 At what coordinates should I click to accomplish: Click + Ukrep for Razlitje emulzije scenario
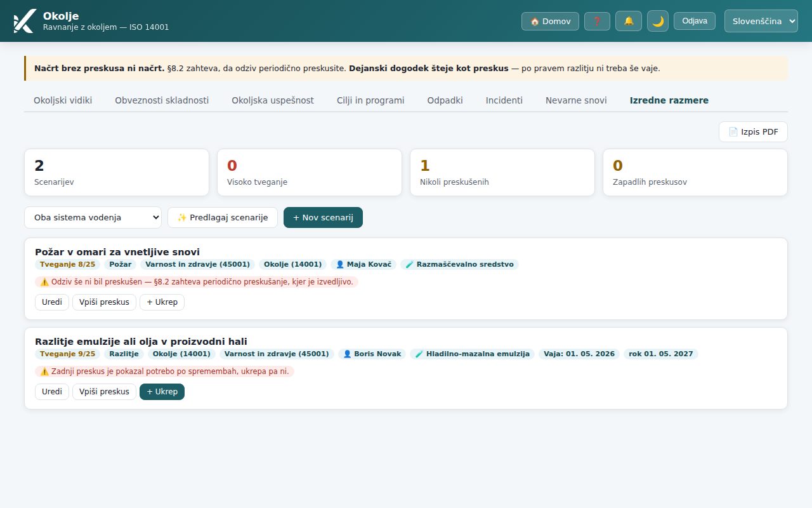pyautogui.click(x=162, y=392)
